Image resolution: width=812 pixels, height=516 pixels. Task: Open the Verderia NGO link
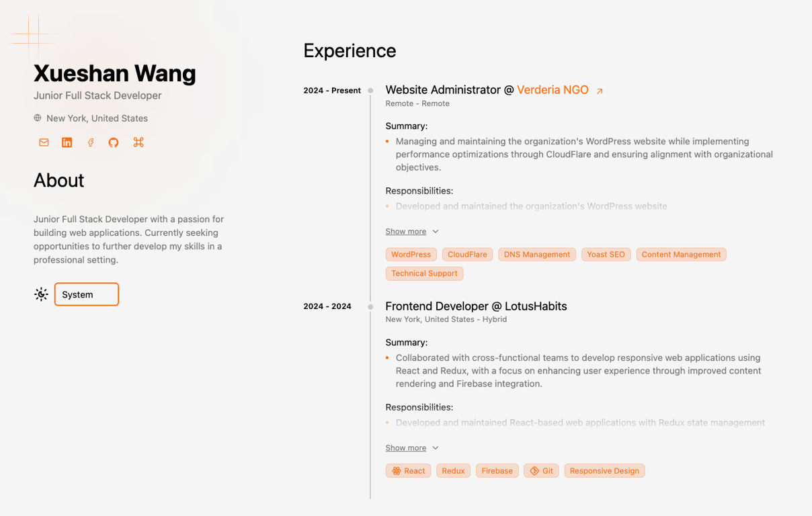551,89
